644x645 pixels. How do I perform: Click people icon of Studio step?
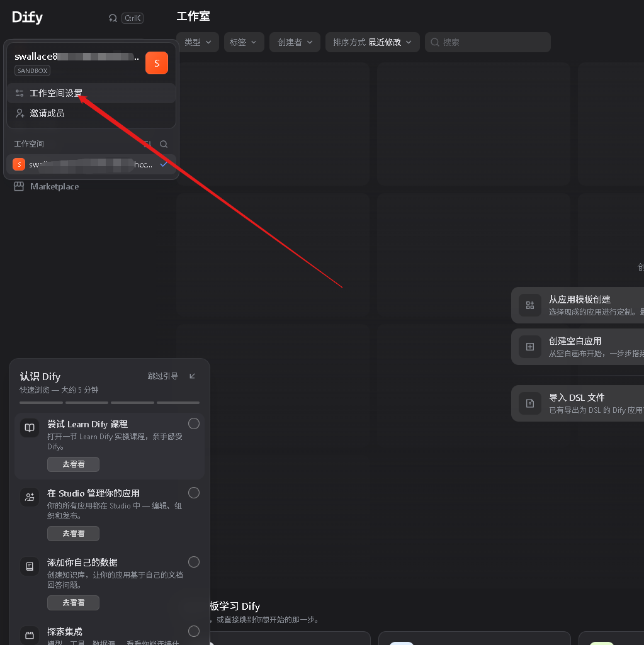click(x=30, y=497)
